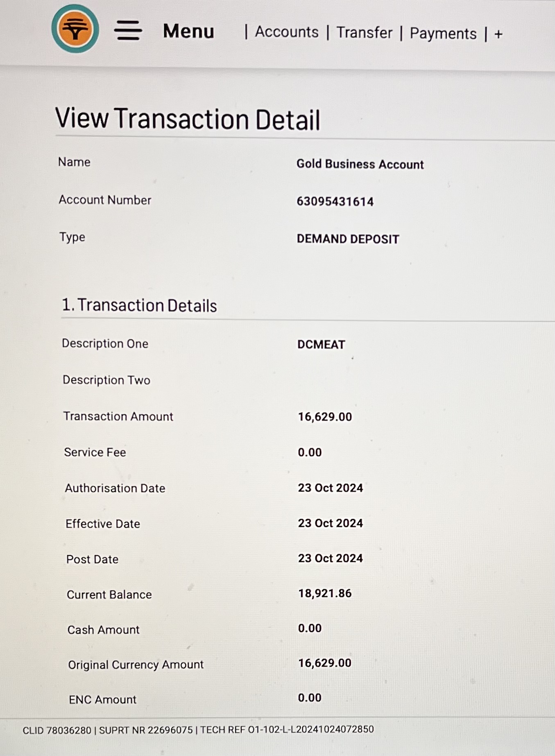
Task: Select the DEMAND DEPOSIT type value
Action: point(348,239)
